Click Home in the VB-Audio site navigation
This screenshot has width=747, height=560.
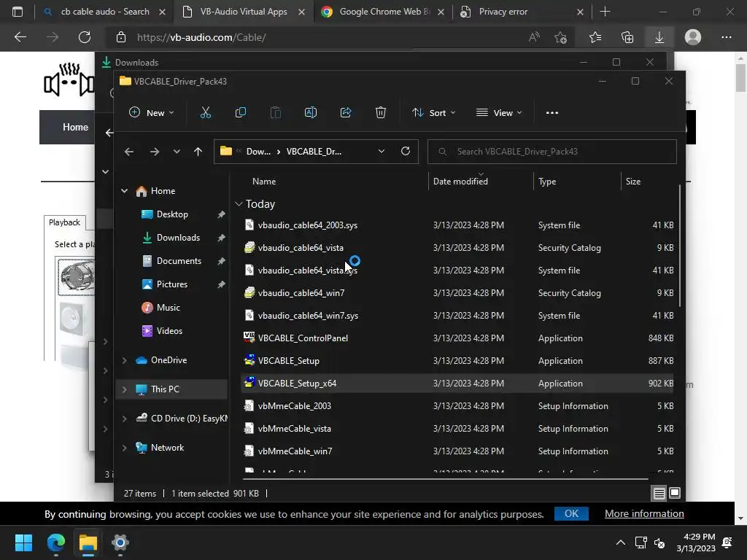[75, 127]
